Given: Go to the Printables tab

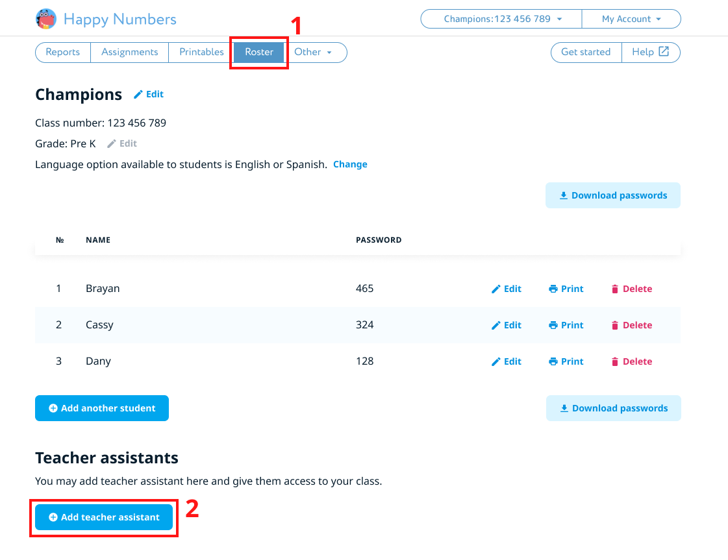Looking at the screenshot, I should point(201,52).
